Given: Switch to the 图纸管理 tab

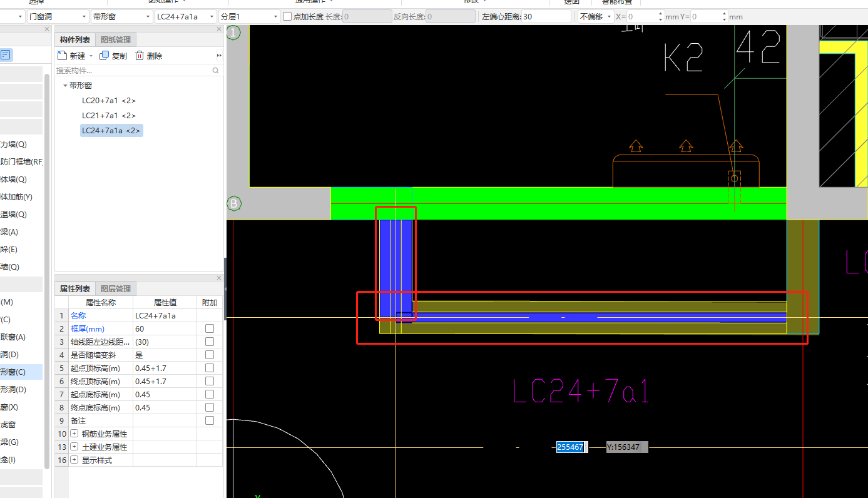Looking at the screenshot, I should (x=116, y=40).
